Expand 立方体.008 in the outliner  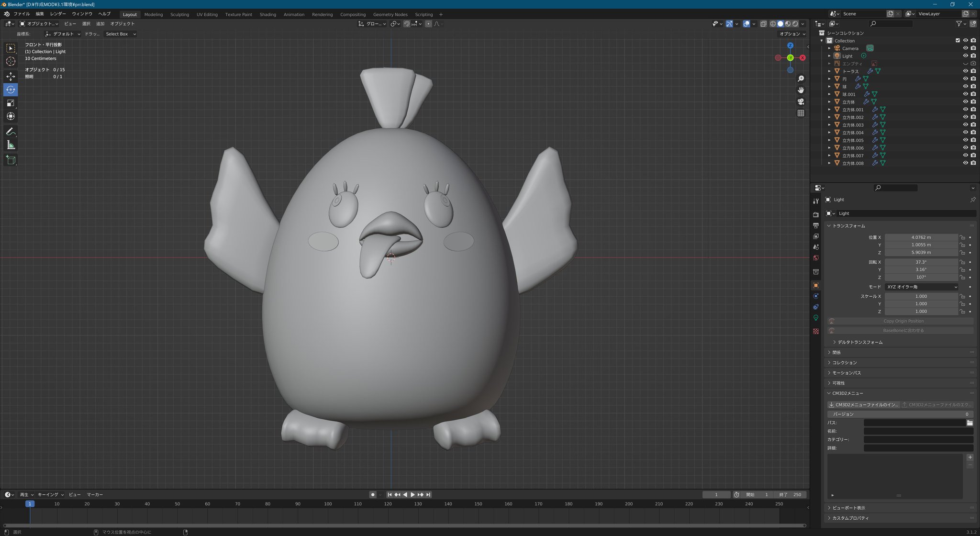(829, 163)
